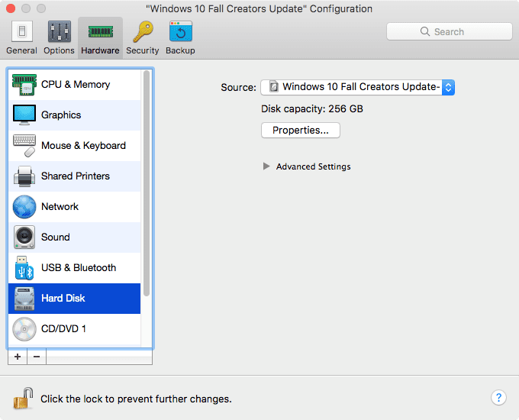Select the CD/DVD 1 entry
The width and height of the screenshot is (519, 420).
75,329
